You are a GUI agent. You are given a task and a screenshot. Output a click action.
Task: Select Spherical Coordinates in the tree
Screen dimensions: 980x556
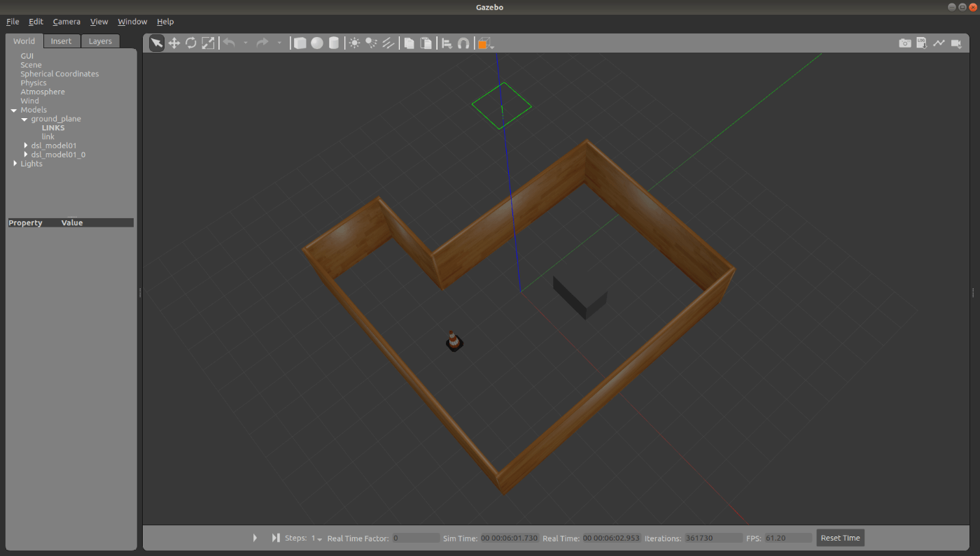pos(59,74)
